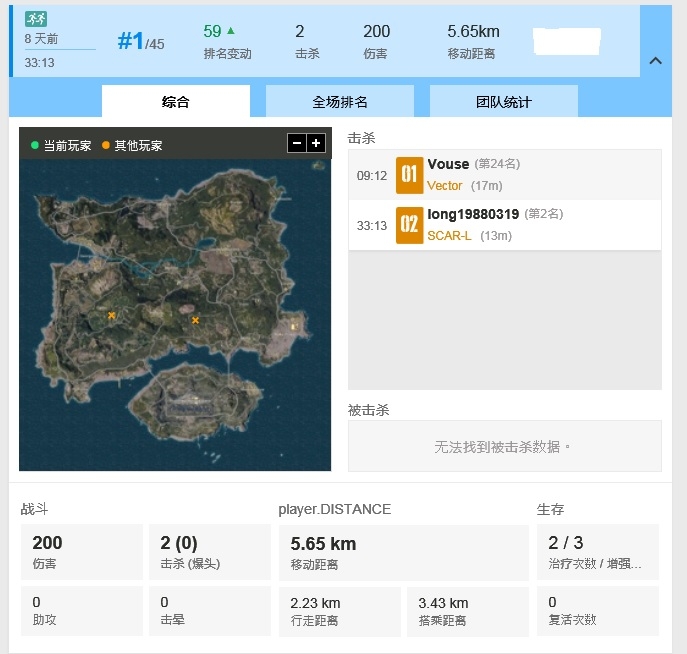Click the #1/45 rank text
687x654 pixels.
tap(141, 42)
